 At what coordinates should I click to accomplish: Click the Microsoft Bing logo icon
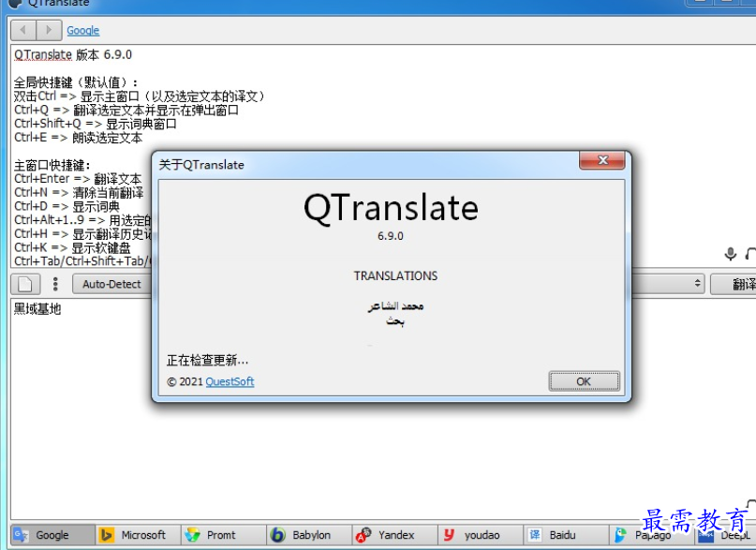click(106, 535)
